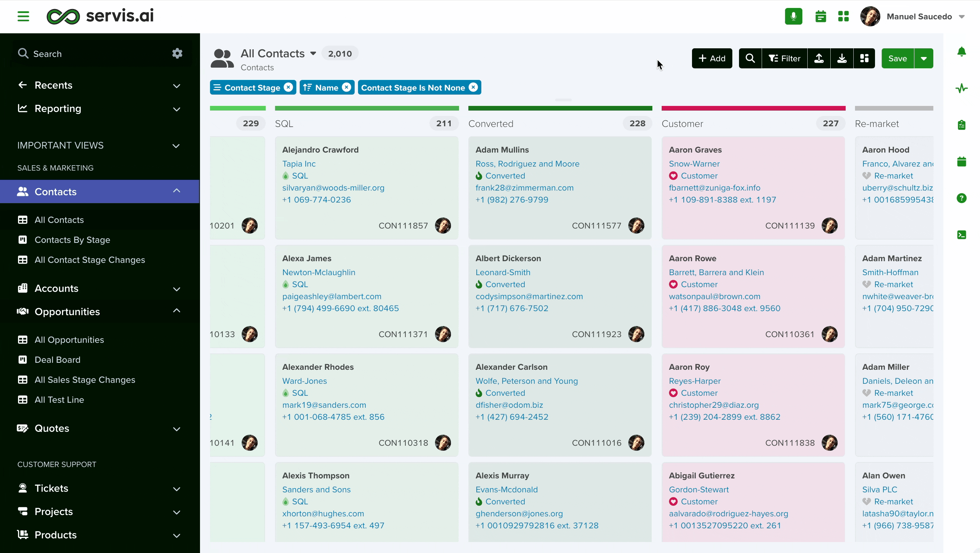Open the apps grid icon in top bar
This screenshot has height=553, width=980.
843,16
